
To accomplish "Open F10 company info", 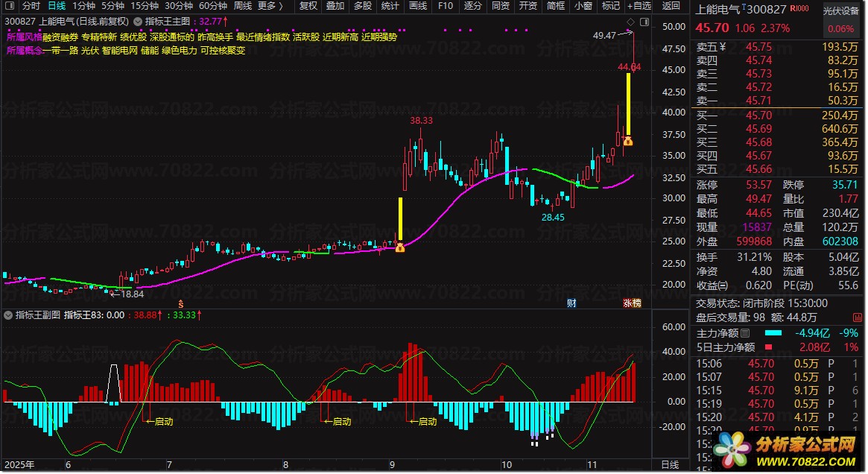I will click(446, 6).
